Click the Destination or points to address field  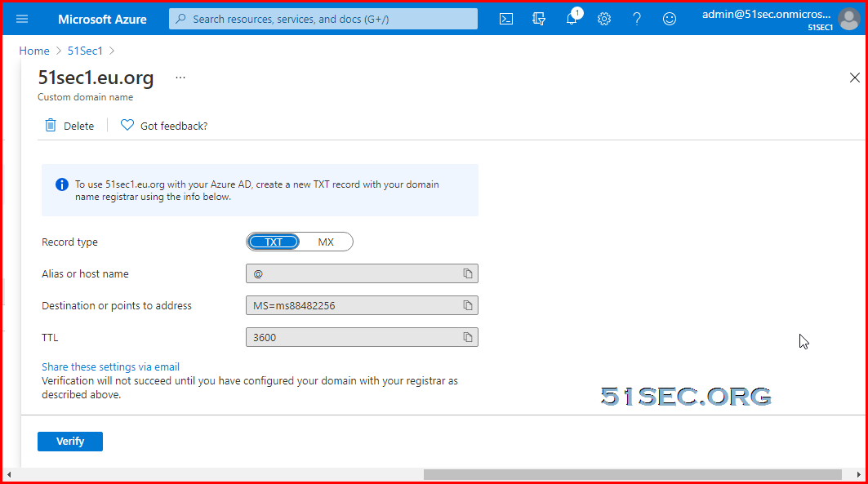(x=362, y=305)
